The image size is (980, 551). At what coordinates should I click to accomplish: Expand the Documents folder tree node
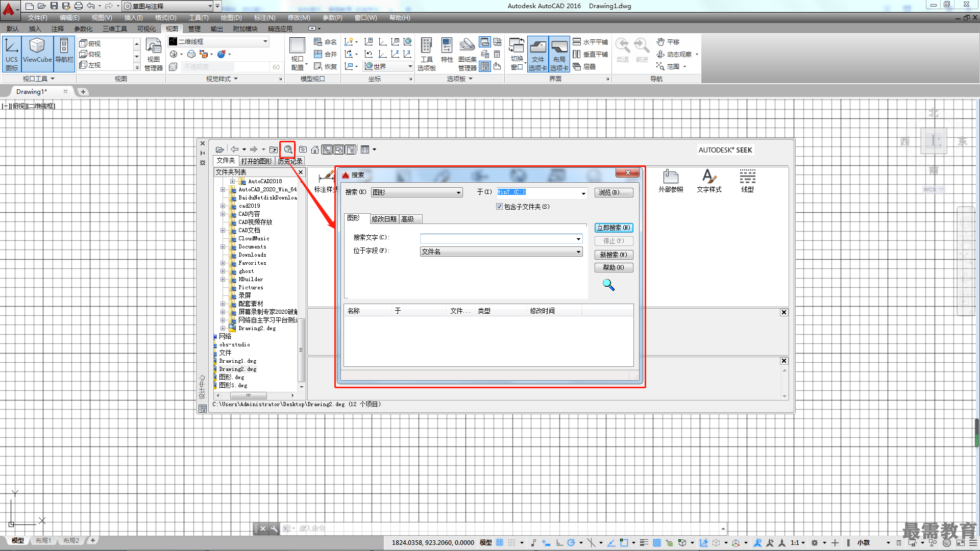[x=223, y=246]
